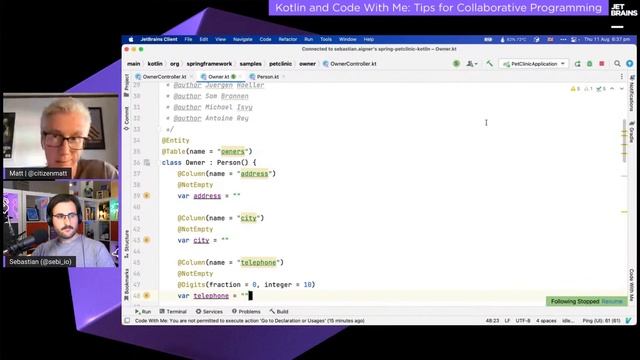This screenshot has width=640, height=360.
Task: Click the 'main' breadcrumb
Action: coord(133,64)
